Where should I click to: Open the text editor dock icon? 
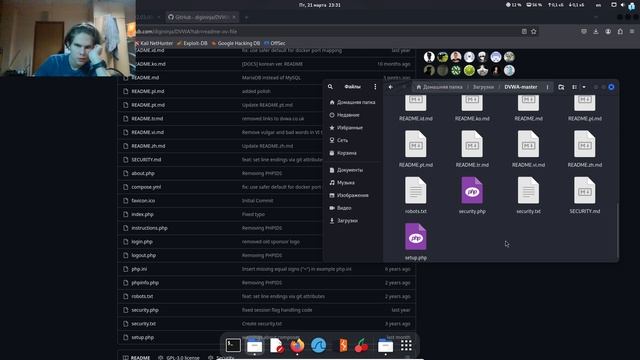[x=277, y=346]
